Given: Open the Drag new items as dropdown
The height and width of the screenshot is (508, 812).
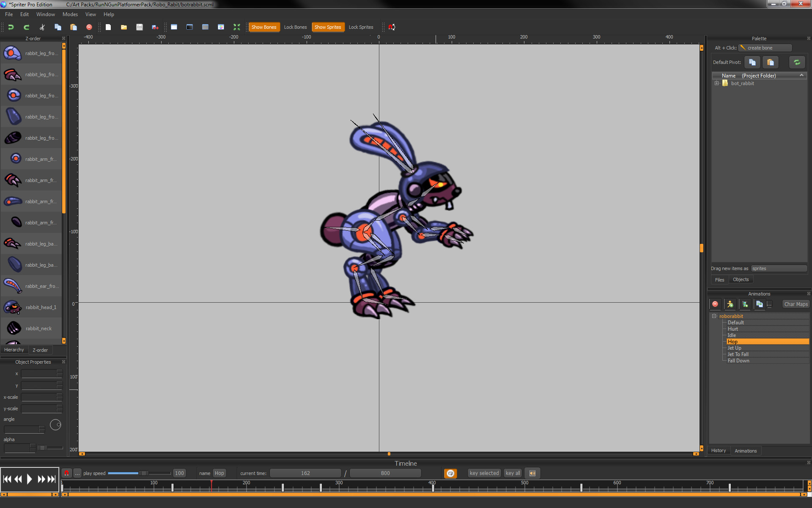Looking at the screenshot, I should pos(779,268).
